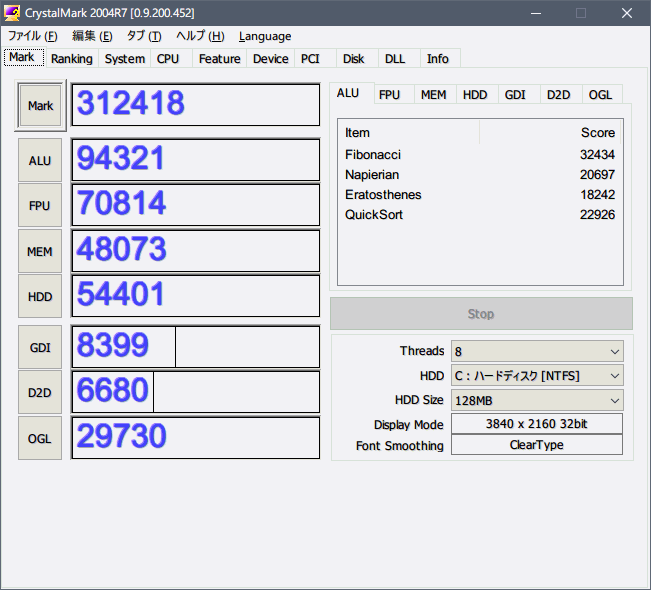Run the ALU benchmark button
The image size is (651, 590).
[40, 160]
